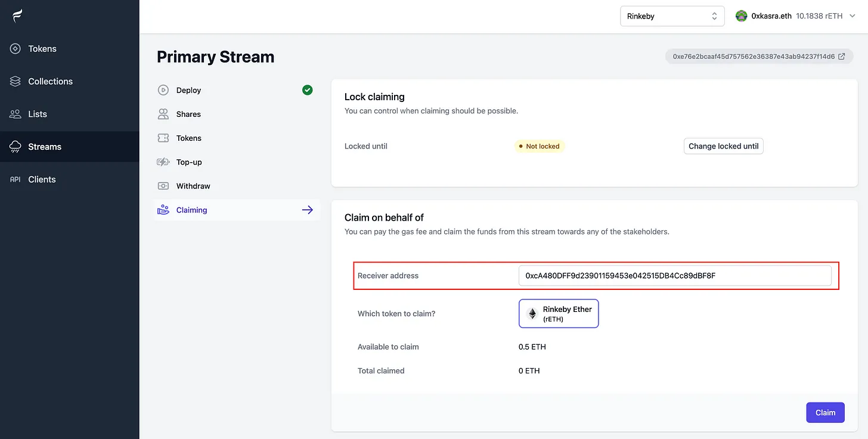This screenshot has width=868, height=439.
Task: Click the Receiver address label
Action: point(388,276)
